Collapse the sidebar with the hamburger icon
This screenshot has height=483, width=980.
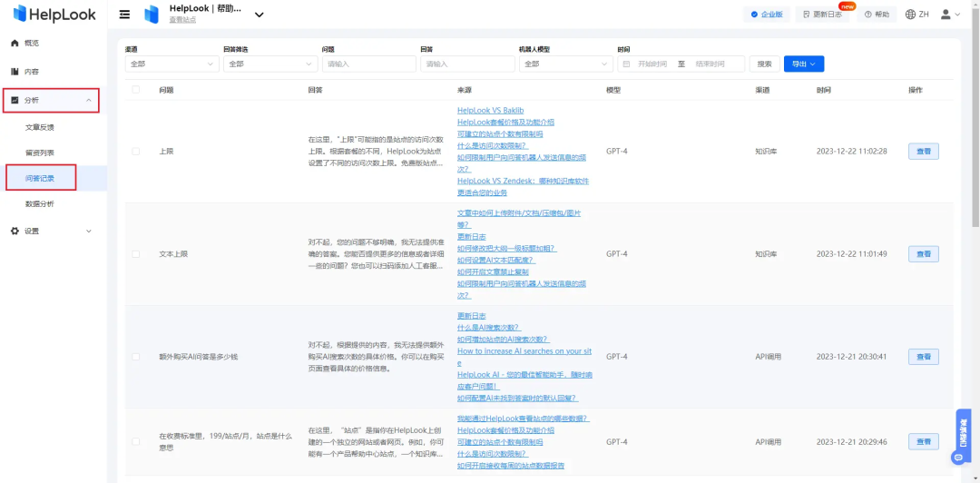[125, 15]
